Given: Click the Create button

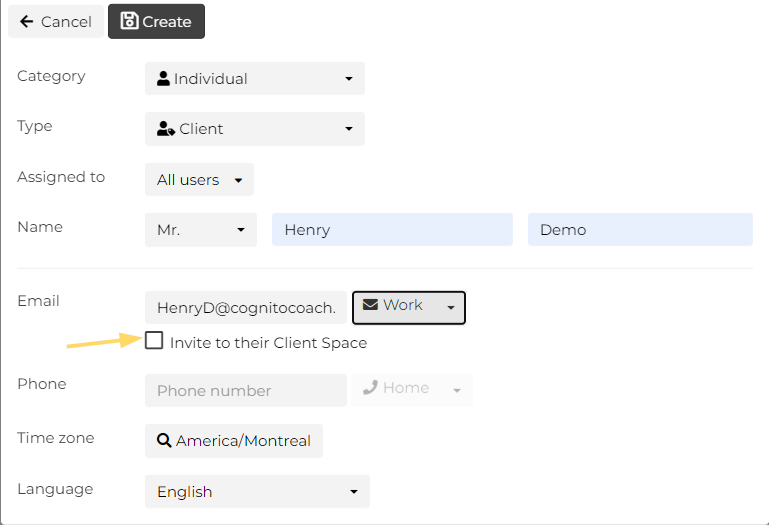Looking at the screenshot, I should (156, 22).
